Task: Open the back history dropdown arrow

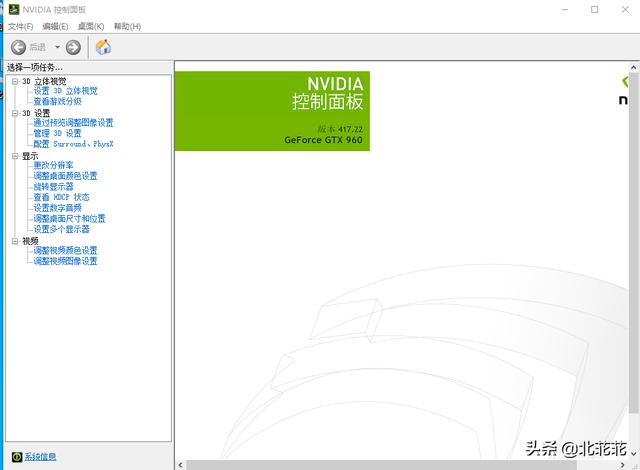Action: pyautogui.click(x=57, y=47)
